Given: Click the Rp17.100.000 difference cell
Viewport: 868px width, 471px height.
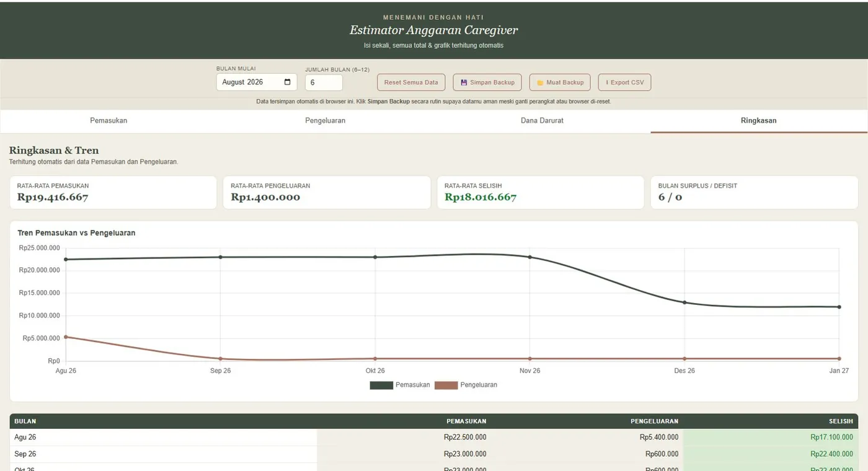Looking at the screenshot, I should (831, 438).
